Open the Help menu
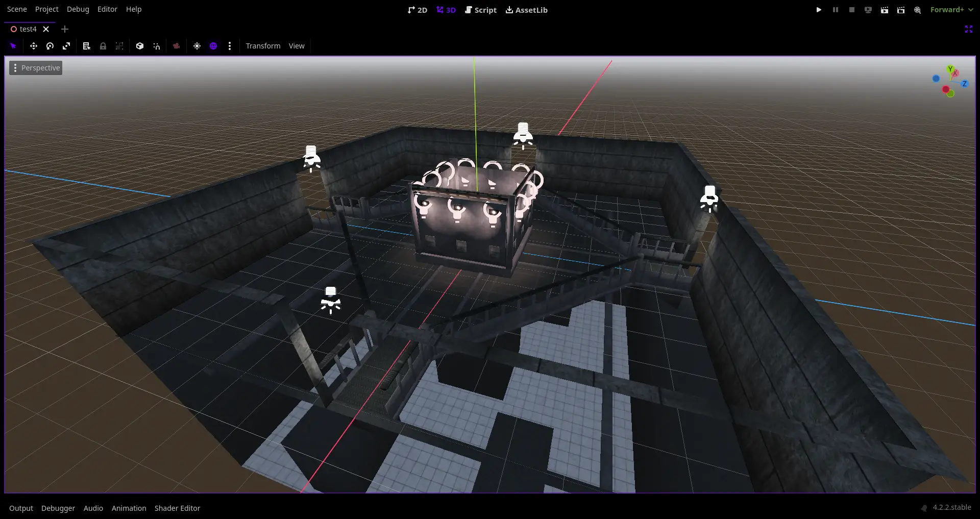This screenshot has height=519, width=980. (x=134, y=9)
